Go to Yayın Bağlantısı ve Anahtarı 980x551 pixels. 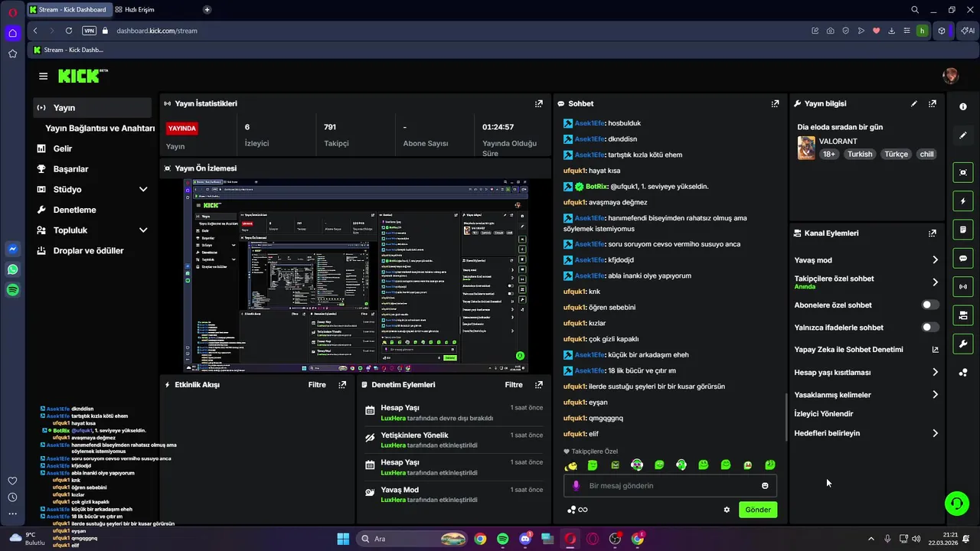(x=100, y=129)
